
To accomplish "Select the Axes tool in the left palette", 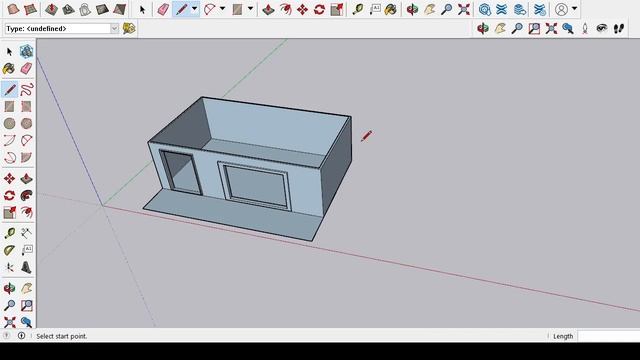I will [9, 267].
